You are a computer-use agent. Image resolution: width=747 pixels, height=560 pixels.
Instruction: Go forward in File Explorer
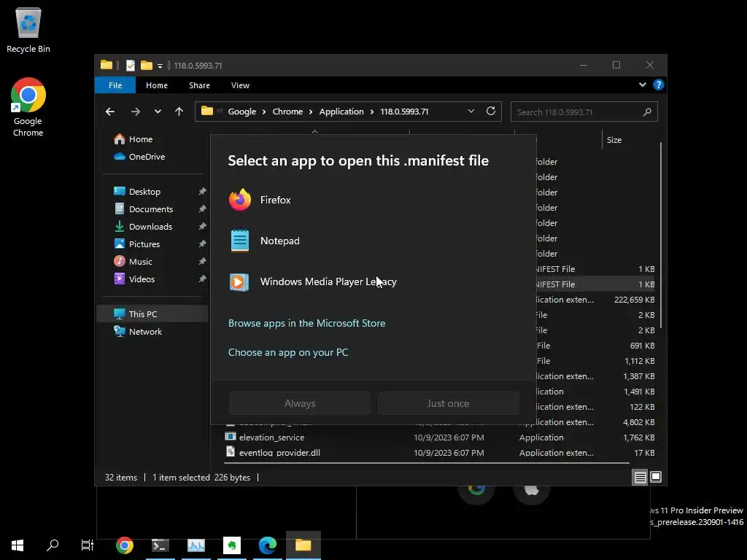(136, 112)
